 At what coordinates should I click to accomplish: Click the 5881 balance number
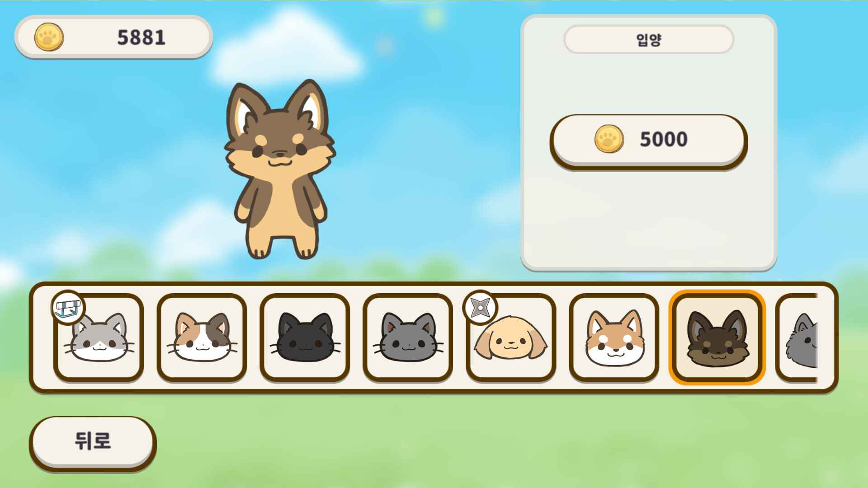141,38
